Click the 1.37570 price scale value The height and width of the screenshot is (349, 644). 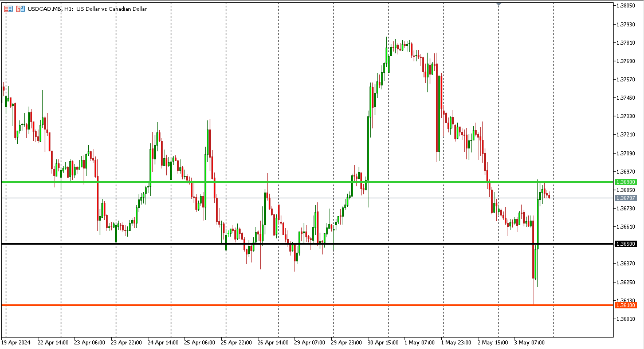(626, 79)
